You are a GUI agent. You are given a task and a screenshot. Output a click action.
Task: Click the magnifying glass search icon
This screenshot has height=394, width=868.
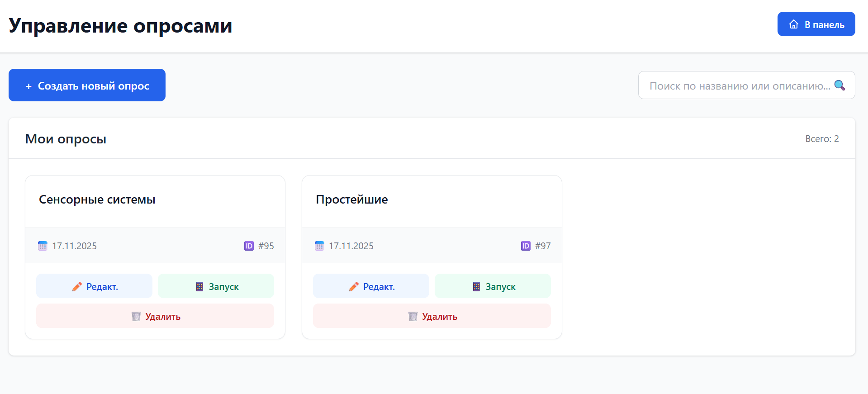coord(840,85)
